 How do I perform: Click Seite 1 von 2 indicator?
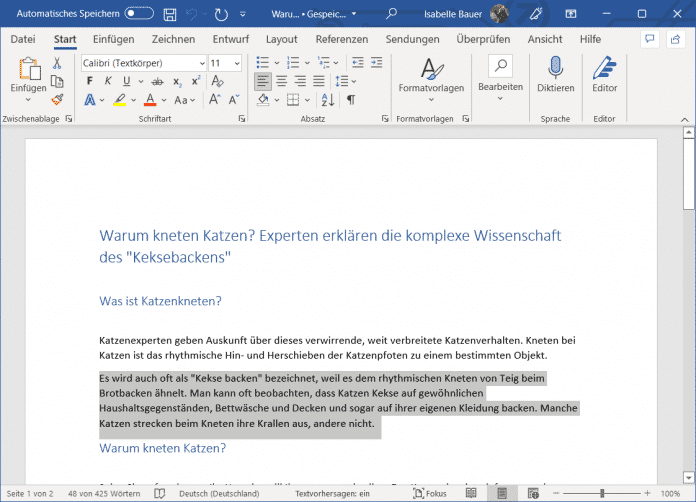(x=30, y=494)
